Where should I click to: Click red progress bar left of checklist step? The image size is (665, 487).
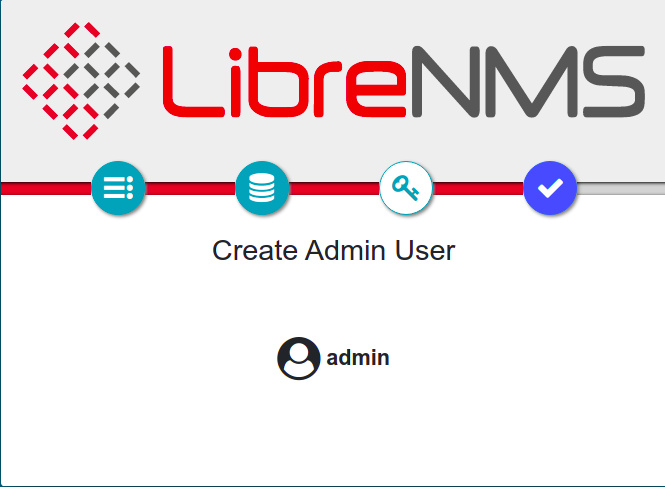(x=45, y=188)
